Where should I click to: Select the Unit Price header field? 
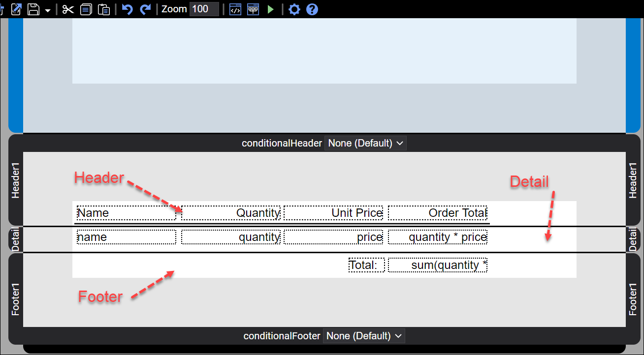tap(333, 213)
